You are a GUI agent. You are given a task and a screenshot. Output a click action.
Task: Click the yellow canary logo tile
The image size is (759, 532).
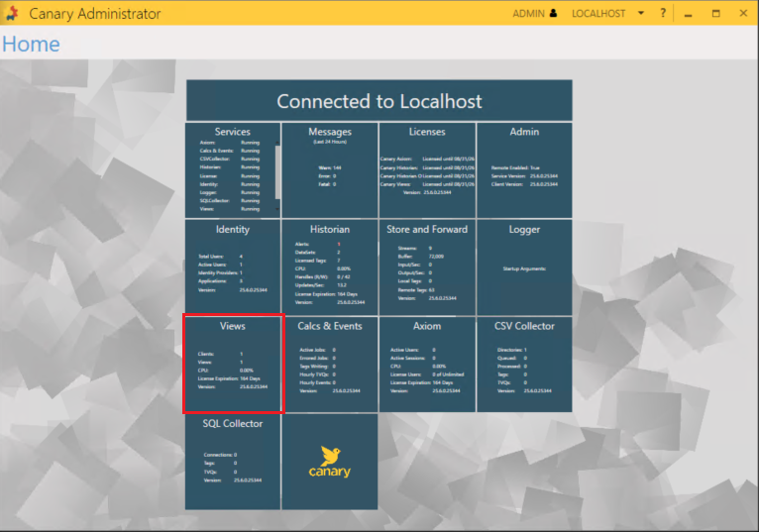[330, 462]
